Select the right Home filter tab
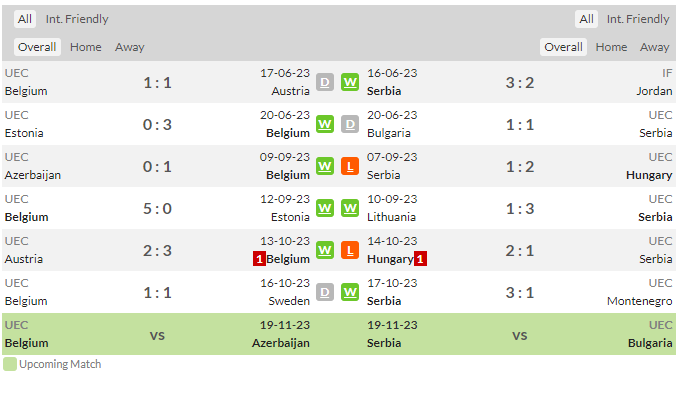Image resolution: width=679 pixels, height=393 pixels. tap(611, 47)
